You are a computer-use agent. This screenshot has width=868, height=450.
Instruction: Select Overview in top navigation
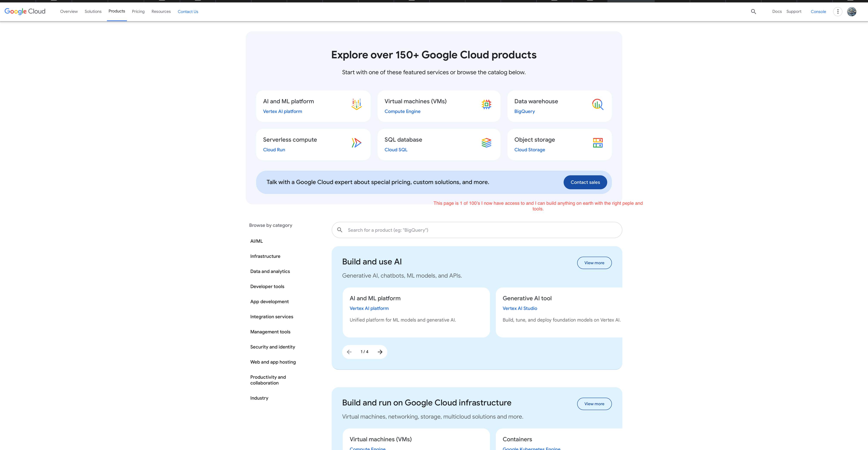point(69,11)
